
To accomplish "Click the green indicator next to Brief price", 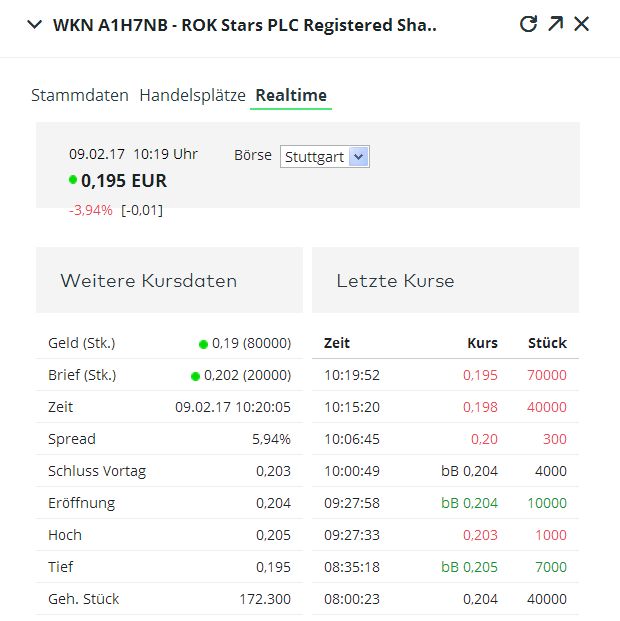I will click(195, 376).
